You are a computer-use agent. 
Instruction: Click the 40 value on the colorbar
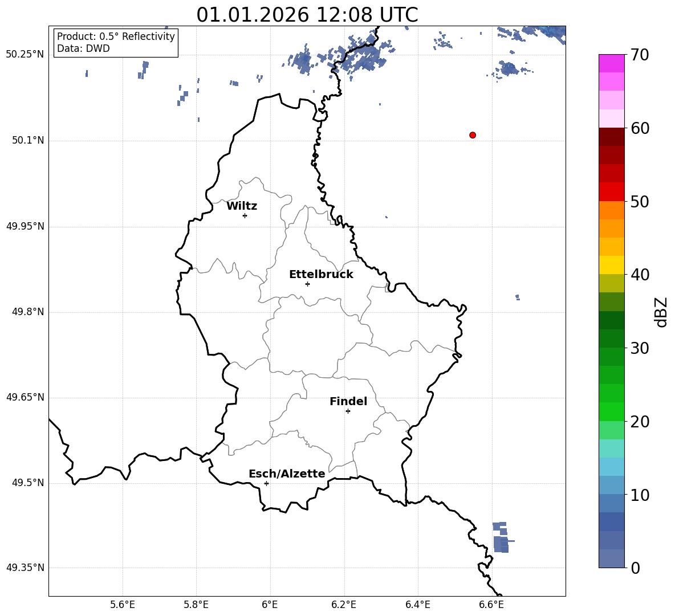coord(639,275)
